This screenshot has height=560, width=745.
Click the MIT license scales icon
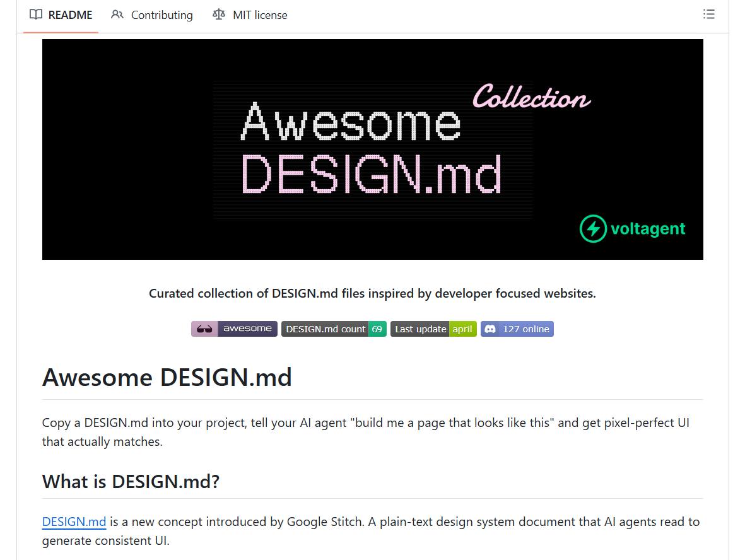tap(218, 15)
